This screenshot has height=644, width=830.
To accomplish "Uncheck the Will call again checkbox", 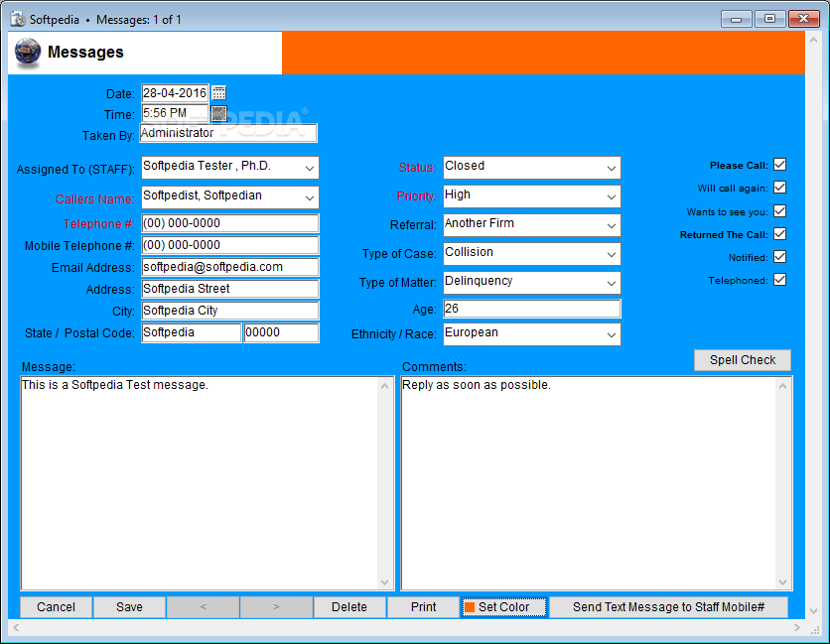I will pyautogui.click(x=779, y=188).
